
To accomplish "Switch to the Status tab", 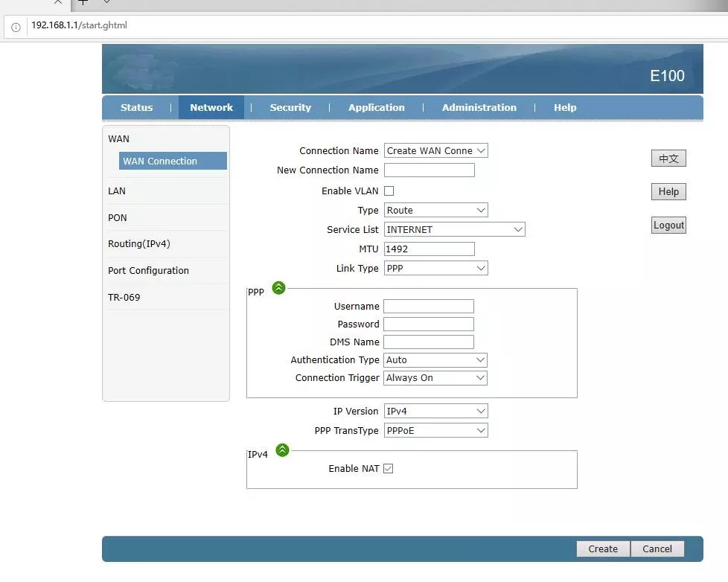I will click(x=136, y=108).
